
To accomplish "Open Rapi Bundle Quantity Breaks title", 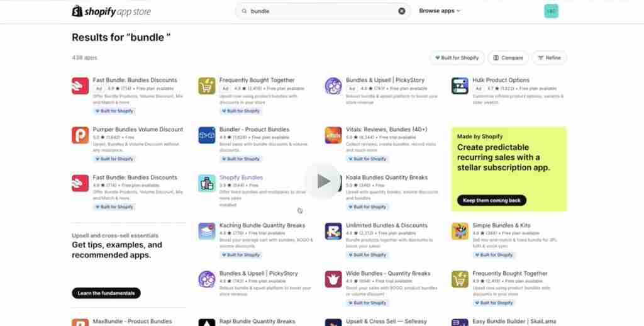I will click(x=257, y=322).
